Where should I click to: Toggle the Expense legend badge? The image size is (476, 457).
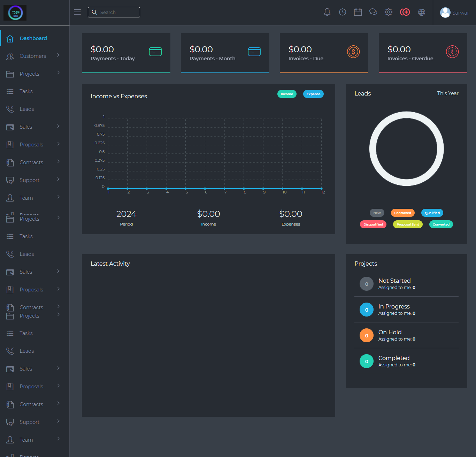point(314,94)
